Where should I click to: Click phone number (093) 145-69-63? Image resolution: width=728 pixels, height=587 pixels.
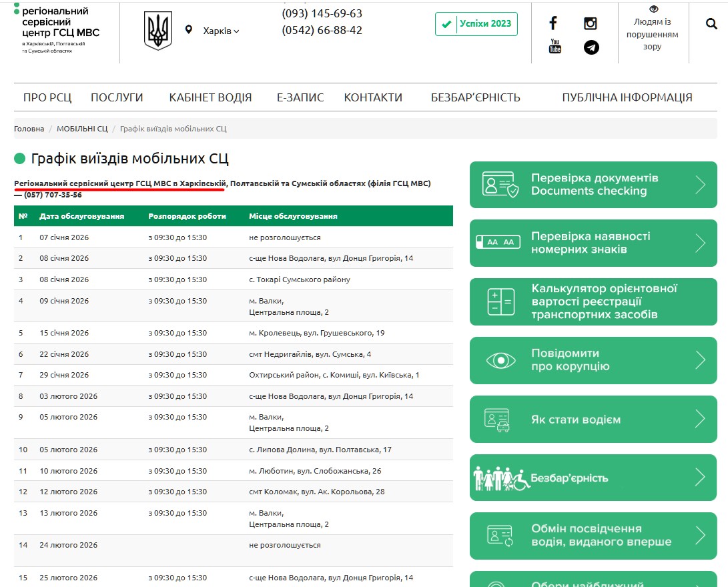(322, 13)
